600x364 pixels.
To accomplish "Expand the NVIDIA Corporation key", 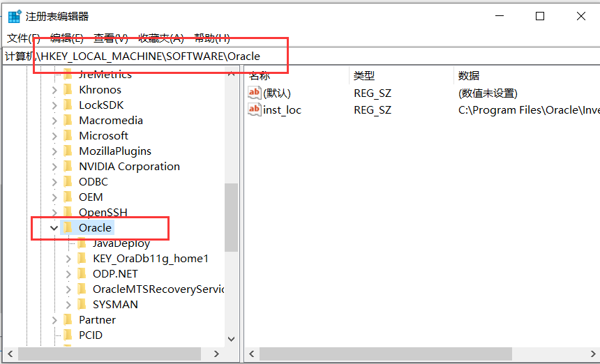I will coord(54,167).
